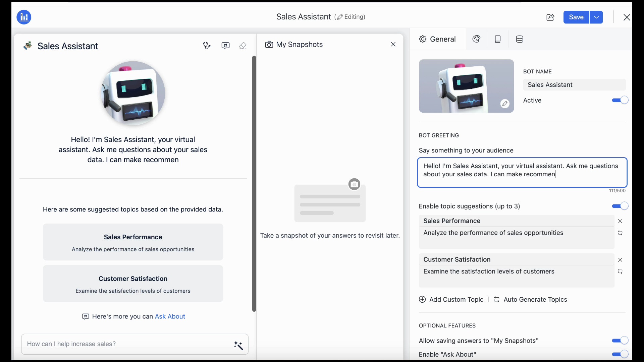Open the Appearance palette panel
Viewport: 644px width, 362px height.
(477, 39)
